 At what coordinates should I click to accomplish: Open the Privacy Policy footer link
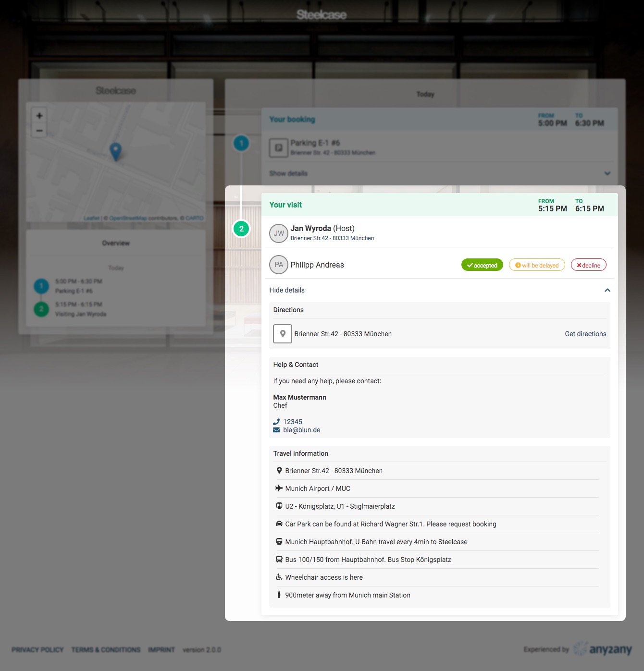click(x=37, y=650)
